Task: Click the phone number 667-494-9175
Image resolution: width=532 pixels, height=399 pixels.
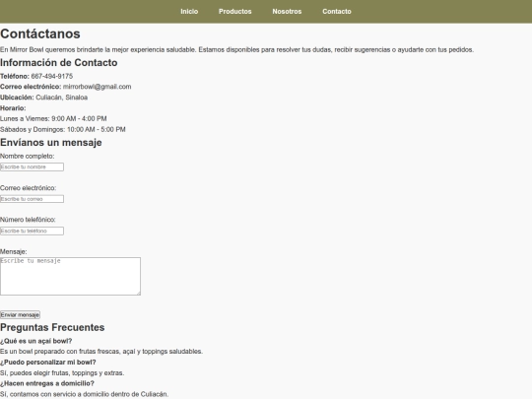Action: [x=52, y=76]
